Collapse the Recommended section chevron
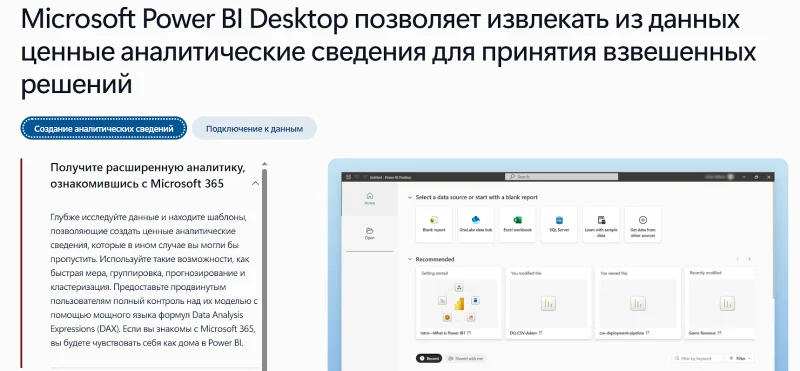 410,259
